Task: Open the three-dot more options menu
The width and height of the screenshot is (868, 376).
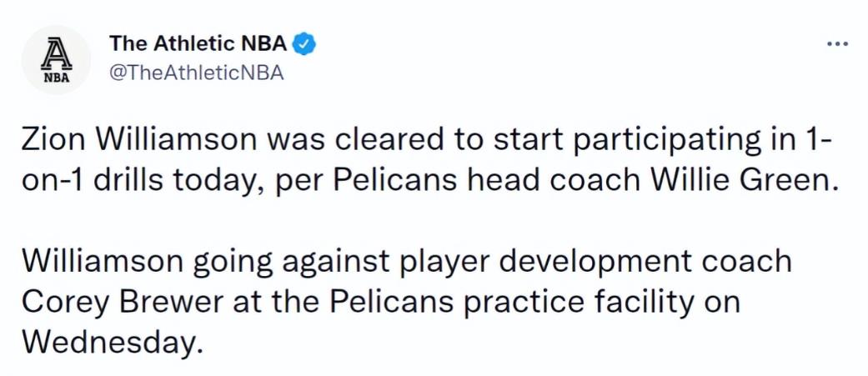Action: tap(837, 43)
